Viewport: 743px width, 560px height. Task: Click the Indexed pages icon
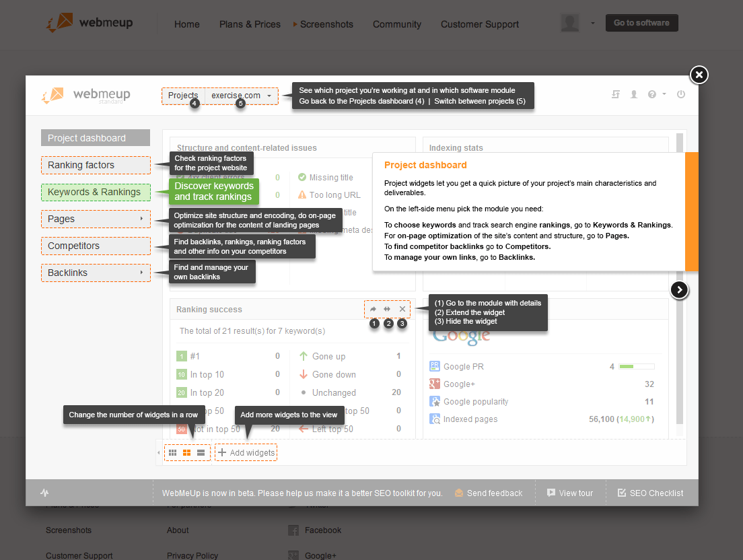click(435, 419)
